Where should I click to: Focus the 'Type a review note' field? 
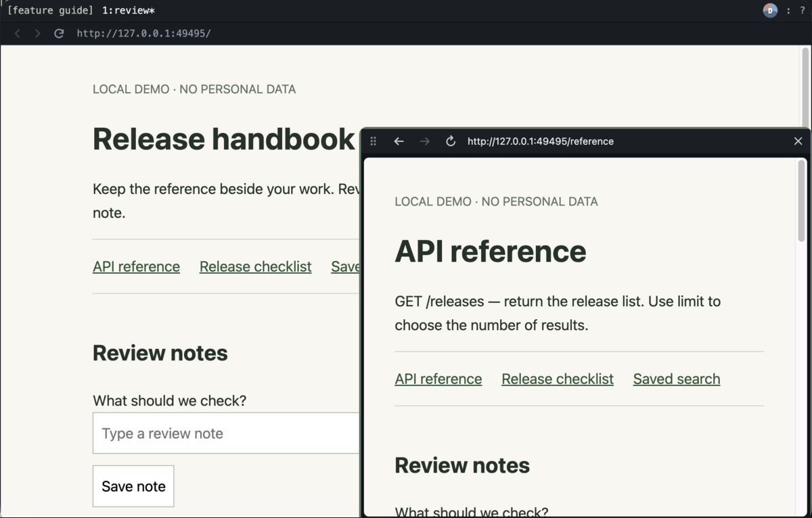click(x=226, y=433)
